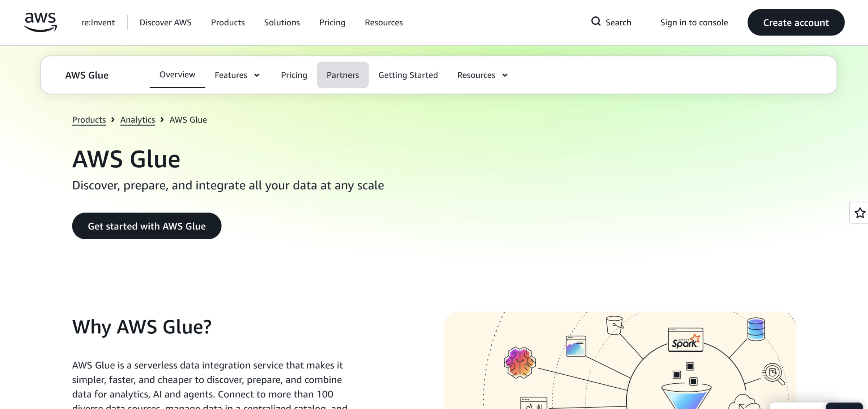Viewport: 868px width, 409px height.
Task: Expand the Features dropdown
Action: click(x=237, y=75)
